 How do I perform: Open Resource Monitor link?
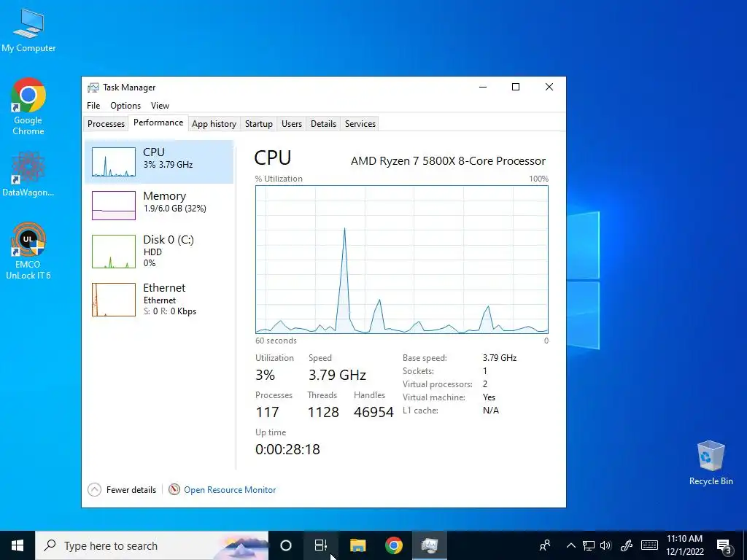(x=230, y=489)
